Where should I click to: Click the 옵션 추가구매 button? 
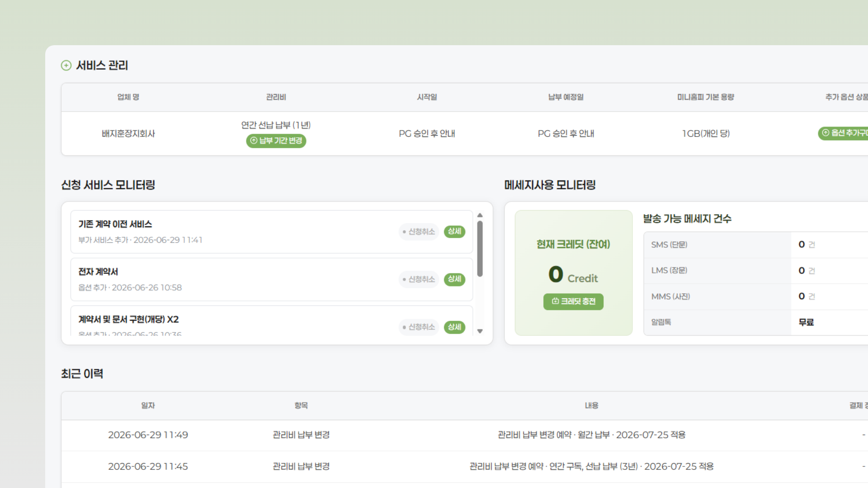click(844, 133)
